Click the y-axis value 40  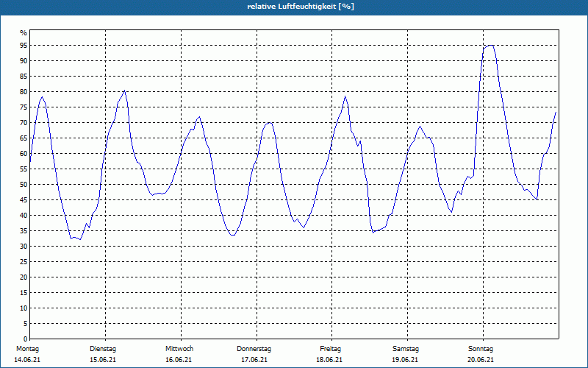(24, 216)
